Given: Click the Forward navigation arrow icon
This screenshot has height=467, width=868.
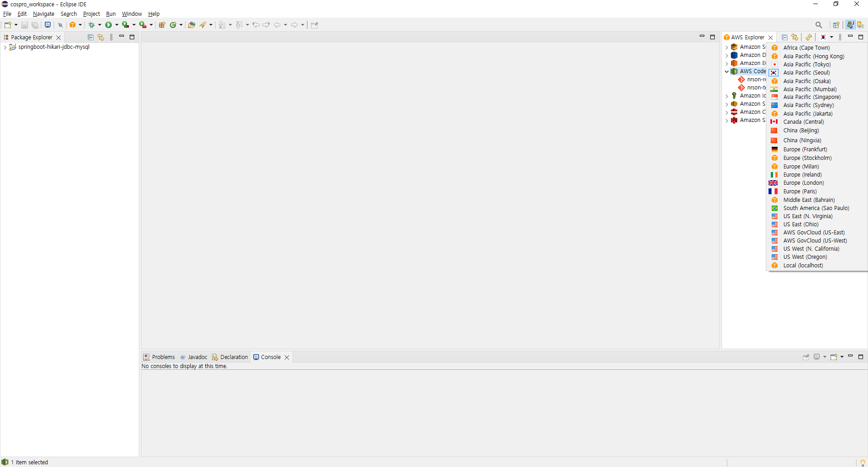Looking at the screenshot, I should 294,25.
